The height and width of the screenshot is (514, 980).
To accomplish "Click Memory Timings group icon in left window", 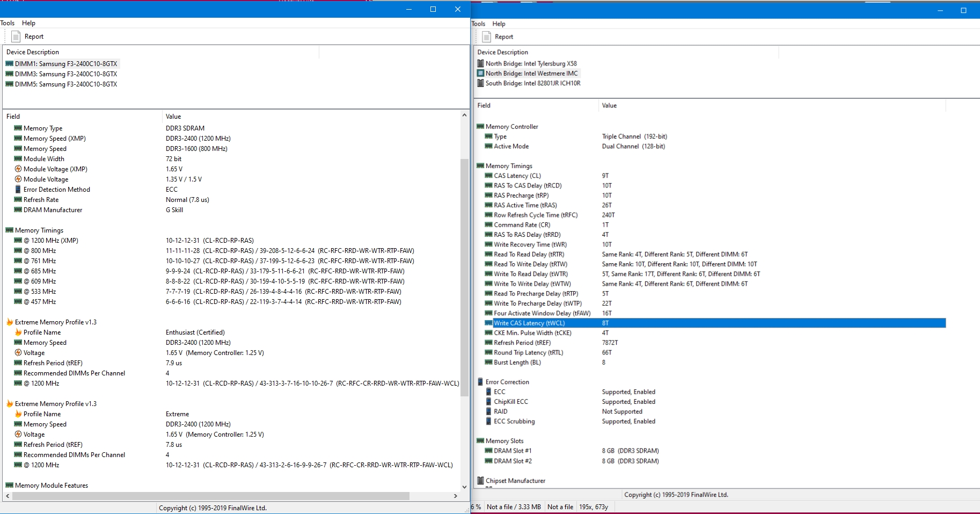I will point(9,230).
